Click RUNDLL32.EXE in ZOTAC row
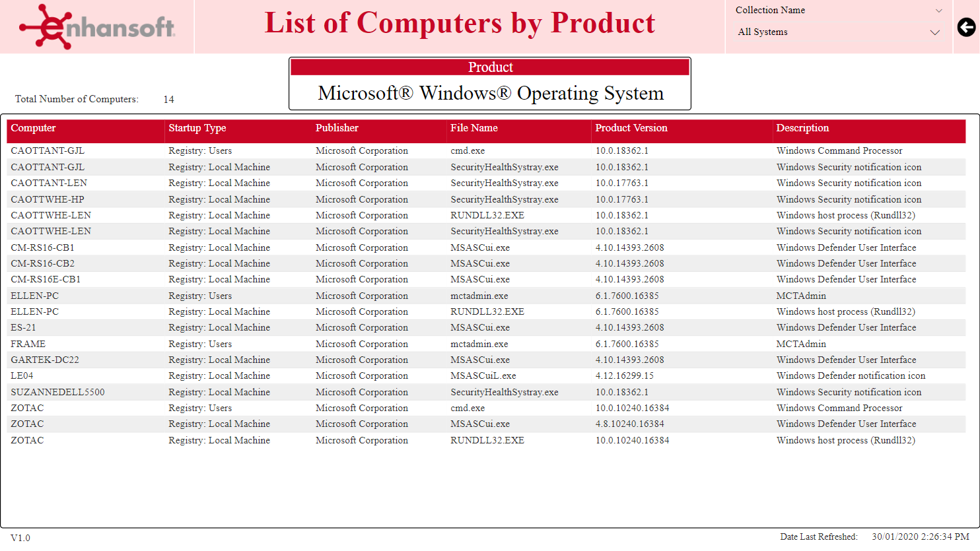The height and width of the screenshot is (551, 980). click(487, 440)
